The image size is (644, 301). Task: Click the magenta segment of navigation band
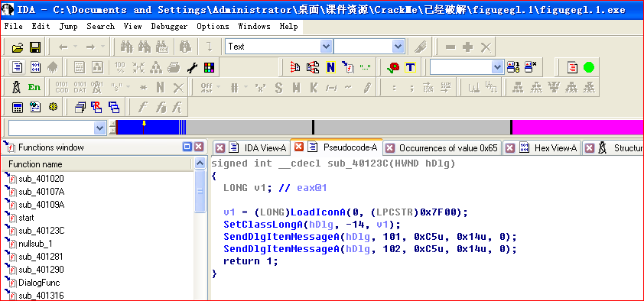point(578,127)
